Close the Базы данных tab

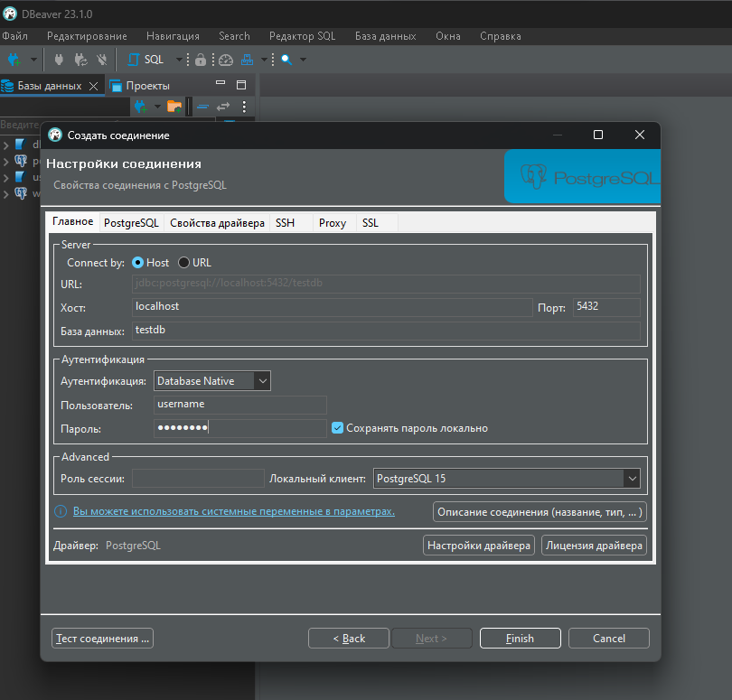click(93, 86)
